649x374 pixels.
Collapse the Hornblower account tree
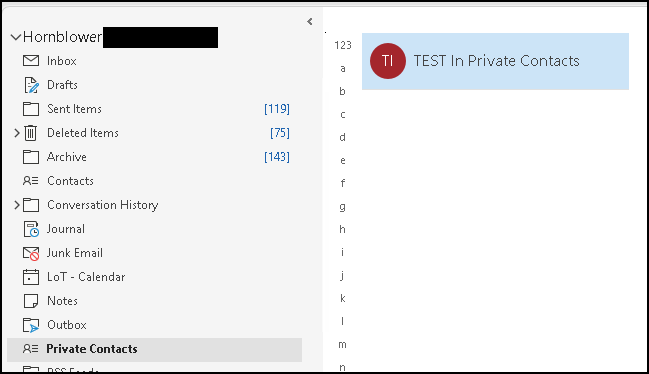[16, 37]
